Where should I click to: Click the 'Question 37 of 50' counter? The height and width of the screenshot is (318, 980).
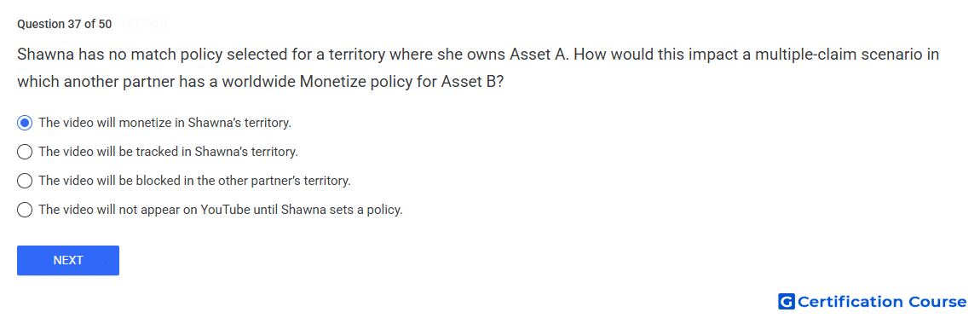[65, 25]
